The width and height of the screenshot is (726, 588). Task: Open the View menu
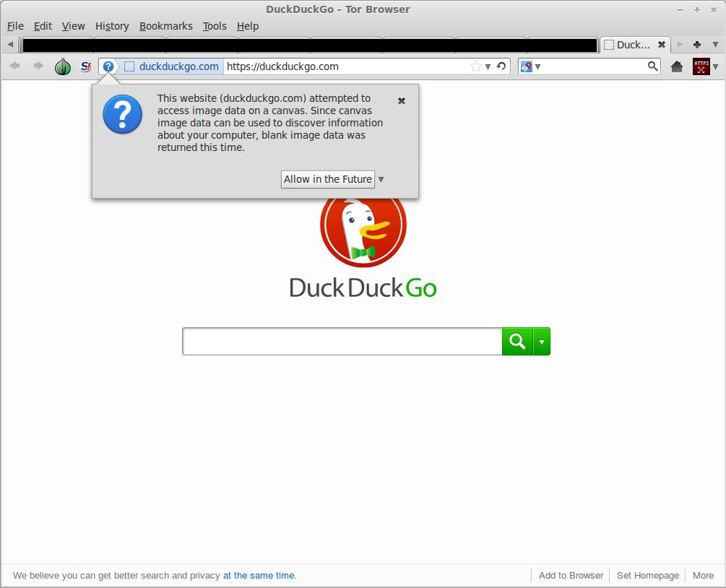pos(73,26)
